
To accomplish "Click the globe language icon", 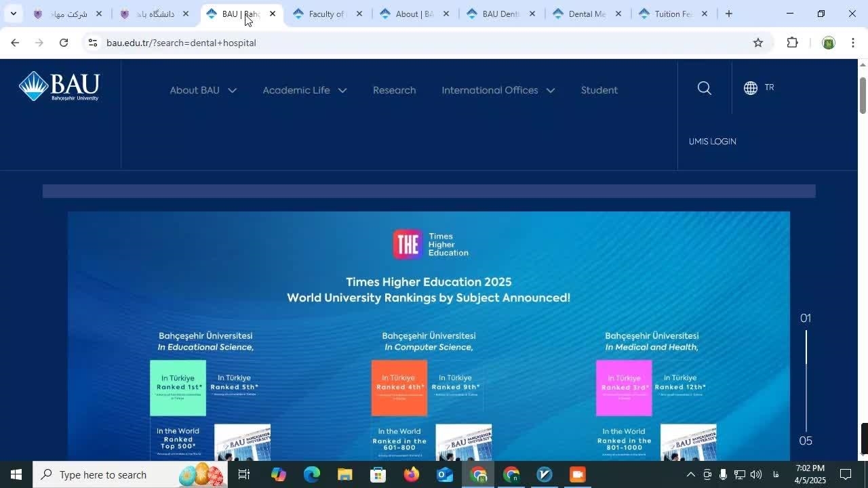I will pos(750,88).
